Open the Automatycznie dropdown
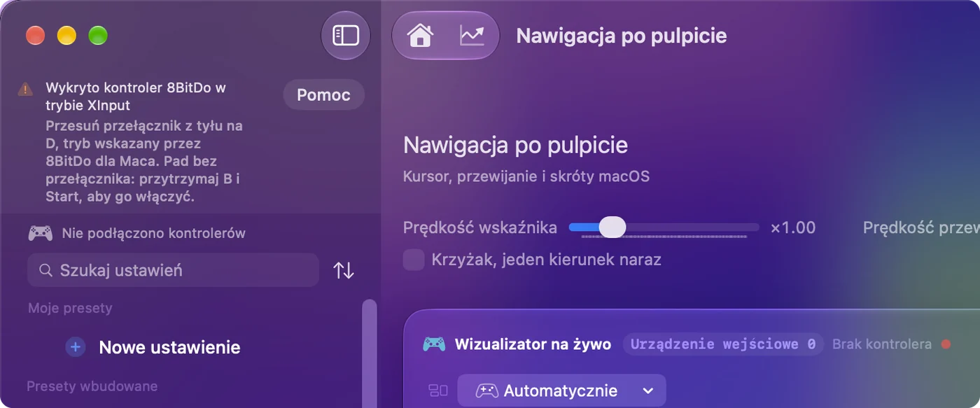The width and height of the screenshot is (980, 408). click(561, 391)
